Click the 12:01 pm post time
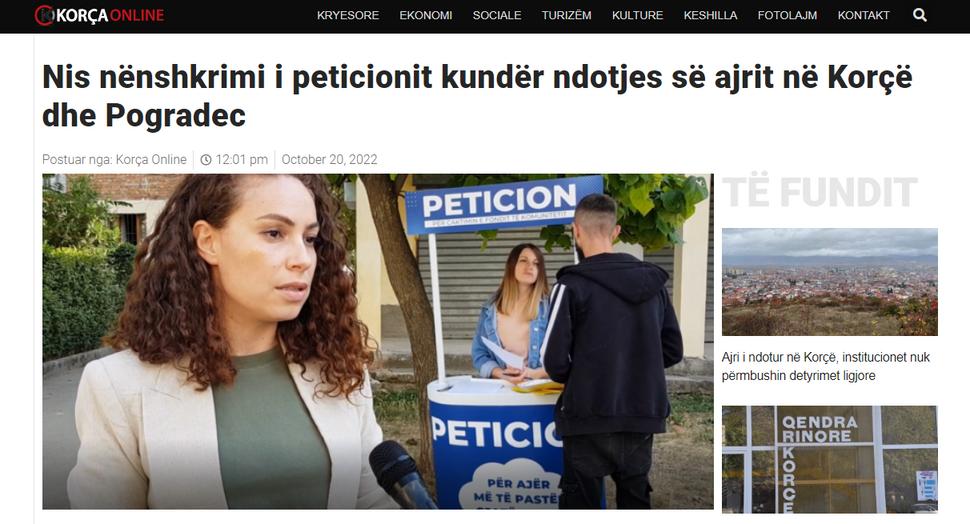Screen dimensions: 970x524 [241, 160]
